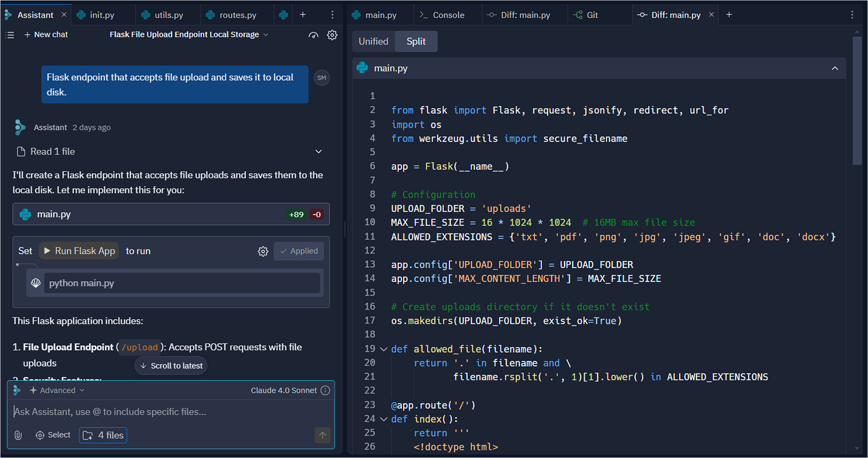Image resolution: width=868 pixels, height=458 pixels.
Task: Click the /upload inline code text
Action: [x=140, y=347]
